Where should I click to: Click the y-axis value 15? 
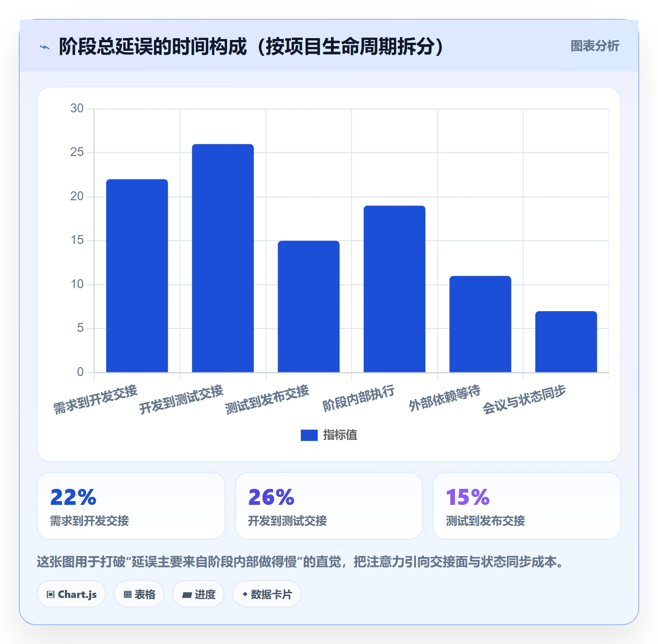click(77, 240)
